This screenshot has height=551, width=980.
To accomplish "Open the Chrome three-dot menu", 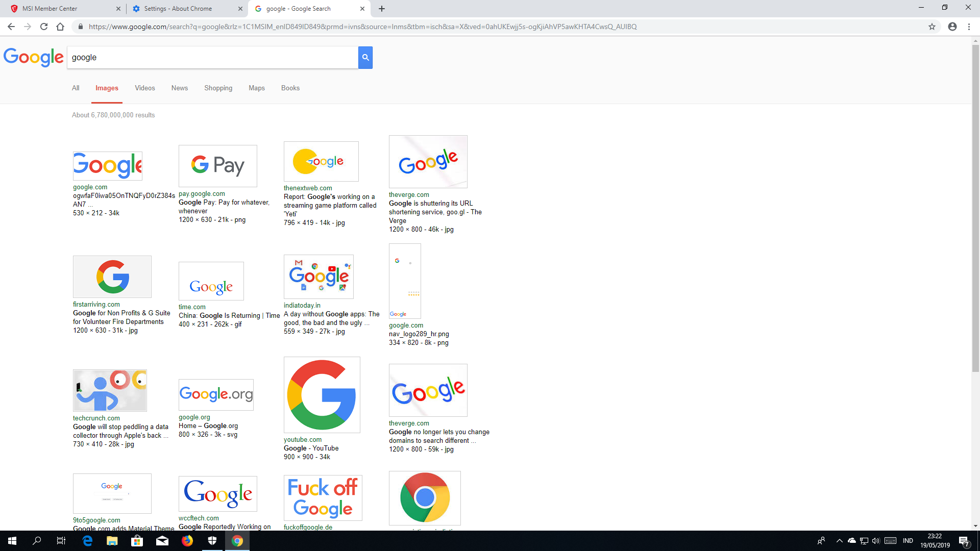I will pyautogui.click(x=969, y=27).
